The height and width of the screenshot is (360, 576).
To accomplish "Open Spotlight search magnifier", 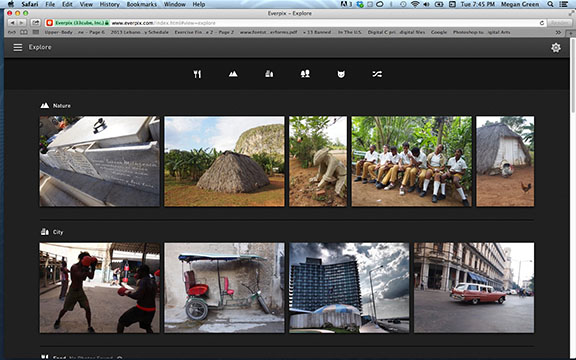I will (550, 4).
